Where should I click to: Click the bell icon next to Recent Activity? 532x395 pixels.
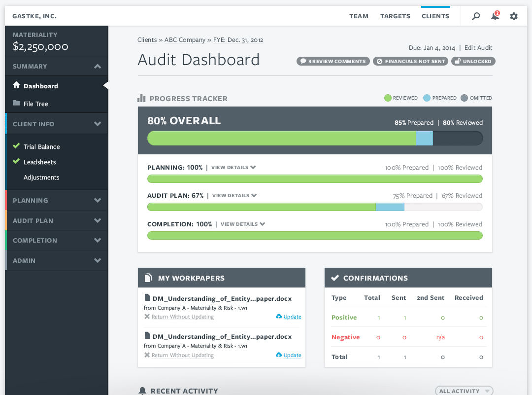(x=142, y=390)
